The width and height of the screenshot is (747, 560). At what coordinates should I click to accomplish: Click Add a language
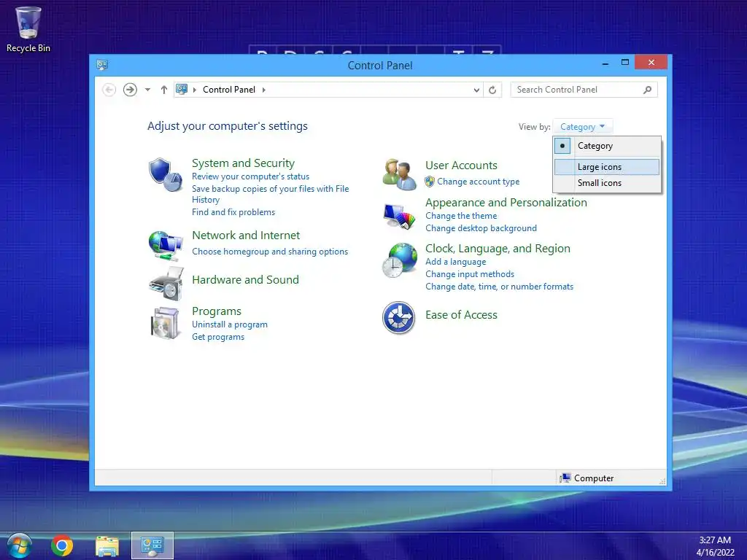click(x=456, y=262)
